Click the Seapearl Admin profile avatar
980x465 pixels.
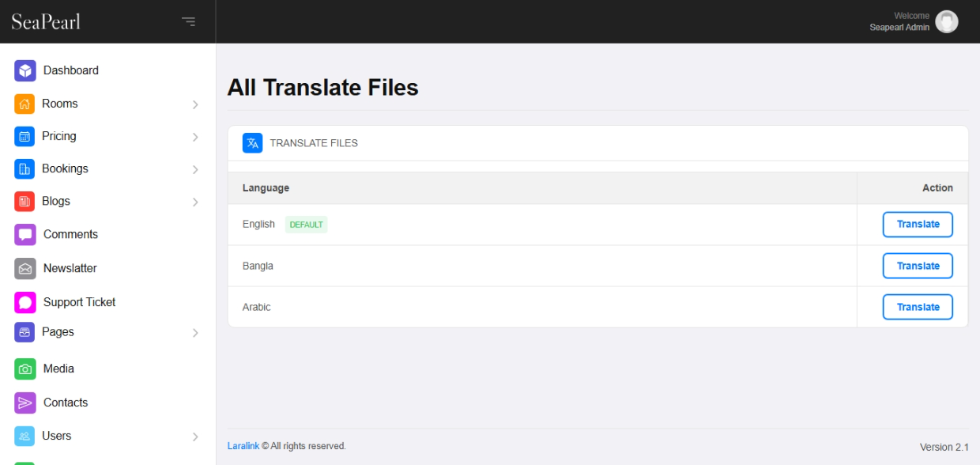pos(946,22)
